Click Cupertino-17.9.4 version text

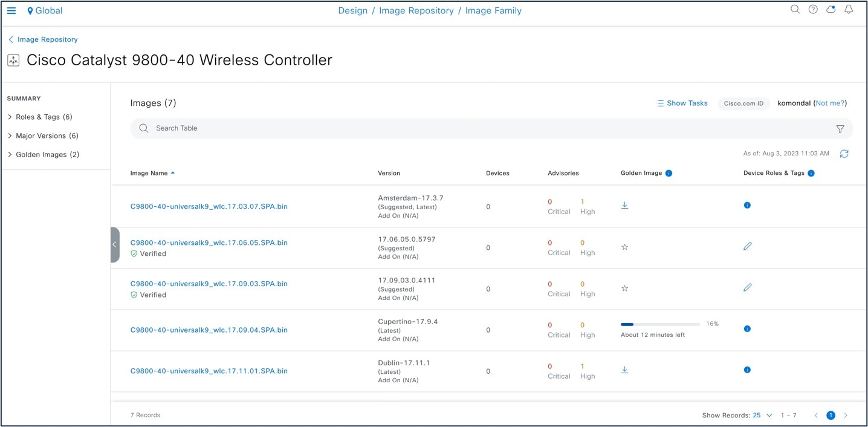(408, 322)
